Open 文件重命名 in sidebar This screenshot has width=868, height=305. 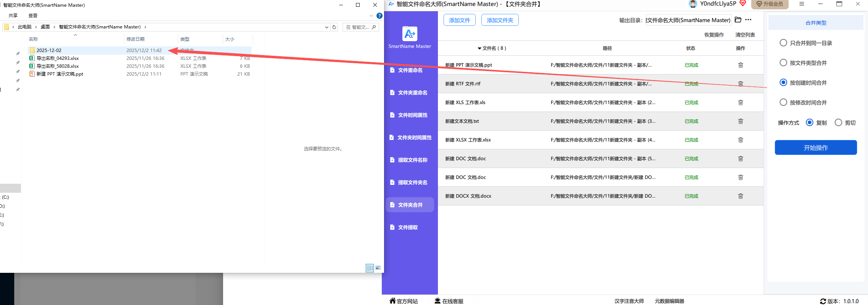(x=410, y=70)
